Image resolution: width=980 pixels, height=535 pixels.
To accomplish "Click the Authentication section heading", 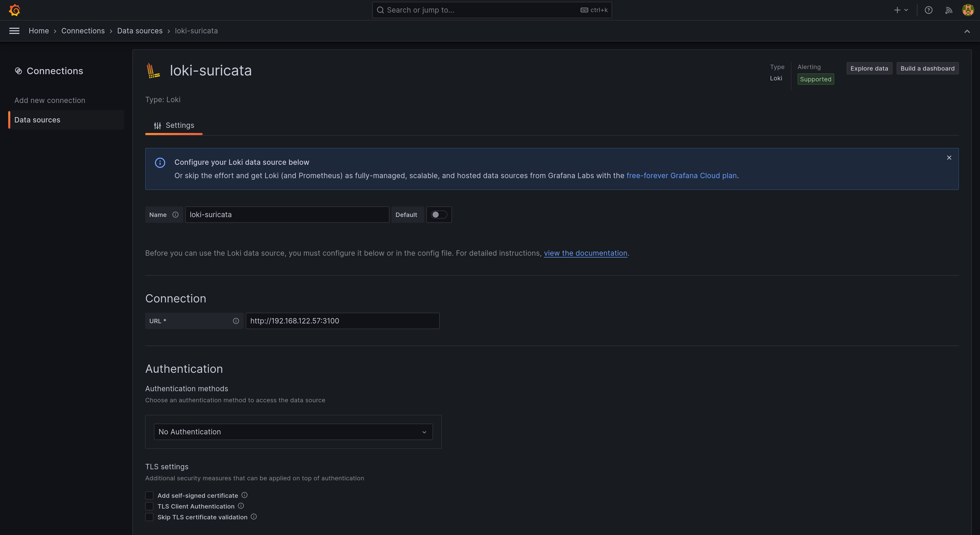I will point(184,369).
